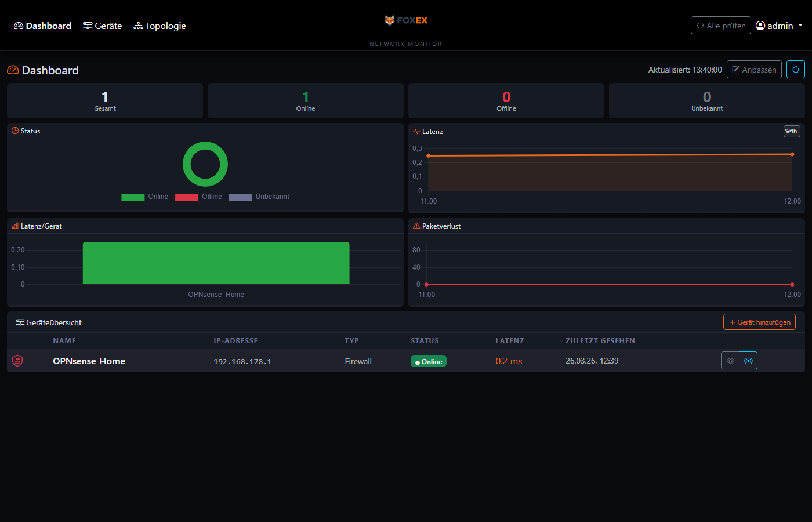The image size is (812, 522).
Task: Toggle the ping signal button for OPNsense_Home
Action: [748, 360]
